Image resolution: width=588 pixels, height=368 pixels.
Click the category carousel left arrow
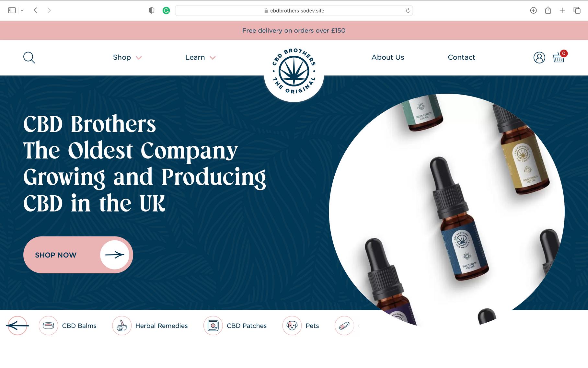pos(17,326)
